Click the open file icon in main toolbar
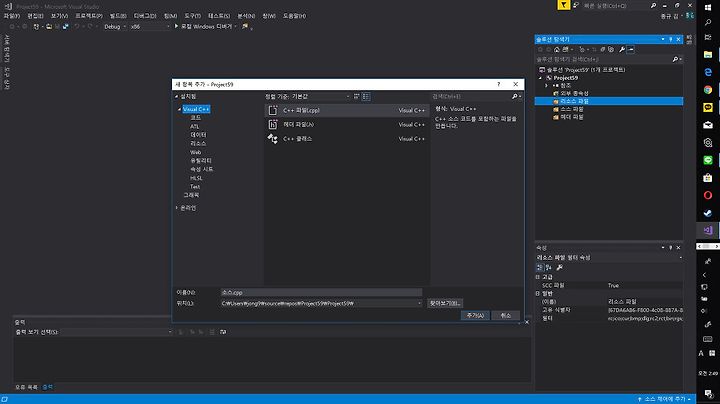This screenshot has width=720, height=404. pos(49,27)
